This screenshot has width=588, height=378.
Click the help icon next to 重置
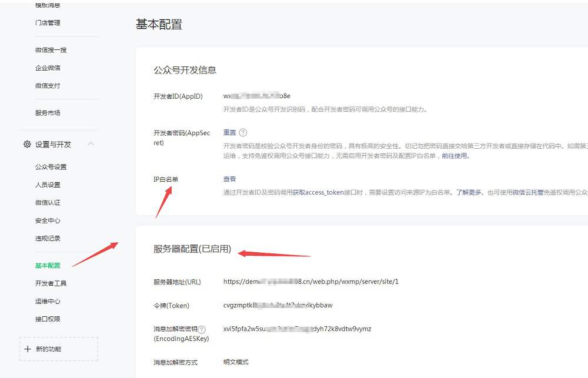(242, 132)
